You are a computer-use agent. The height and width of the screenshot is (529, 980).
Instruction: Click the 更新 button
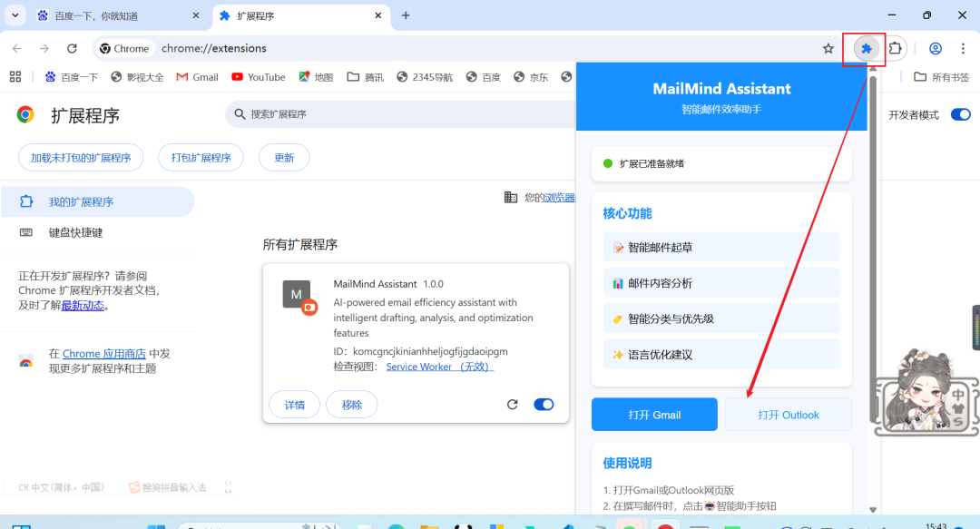tap(284, 158)
